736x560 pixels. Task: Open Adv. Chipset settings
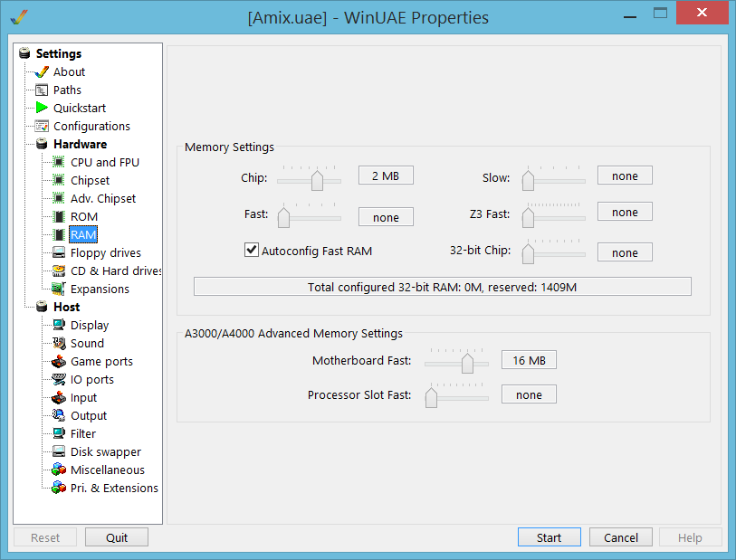(103, 199)
